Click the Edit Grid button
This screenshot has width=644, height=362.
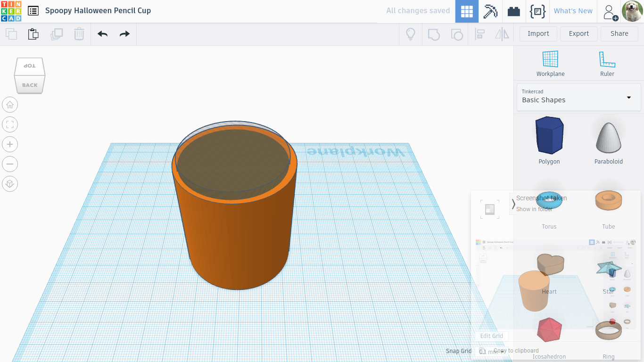coord(492,336)
